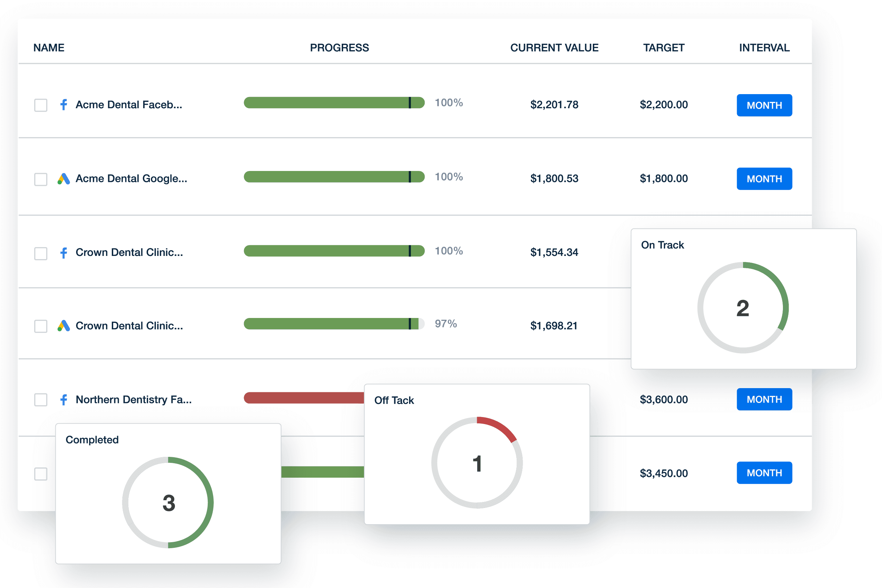Sort by the CURRENT VALUE column header

coord(554,48)
